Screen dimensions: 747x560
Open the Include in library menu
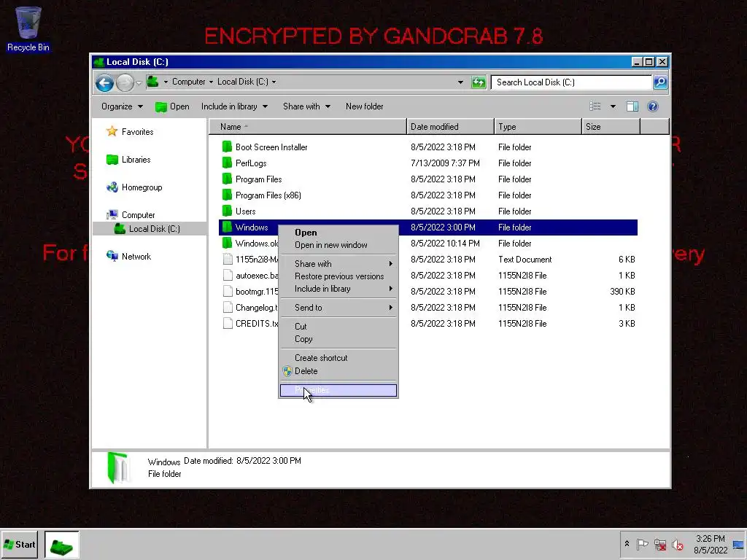[234, 106]
